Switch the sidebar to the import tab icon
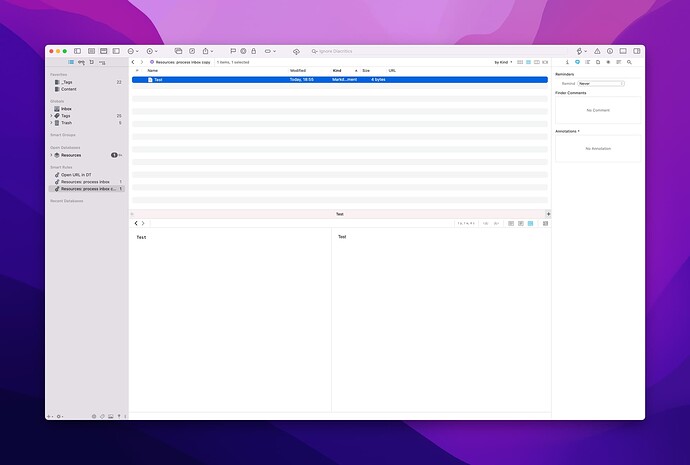Screen dimensions: 690x465 (x=92, y=62)
